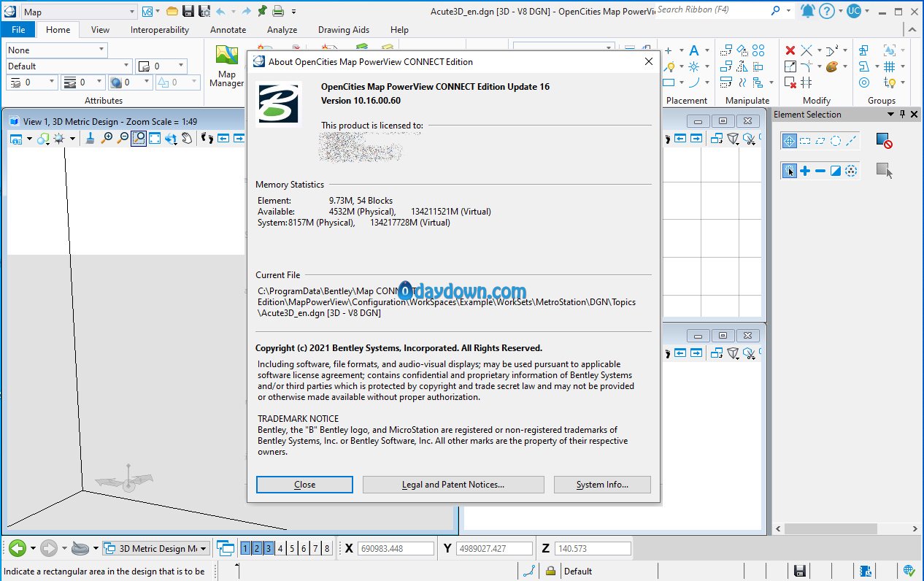Click the notifications bell icon
Viewport: 924px width, 581px height.
point(807,11)
